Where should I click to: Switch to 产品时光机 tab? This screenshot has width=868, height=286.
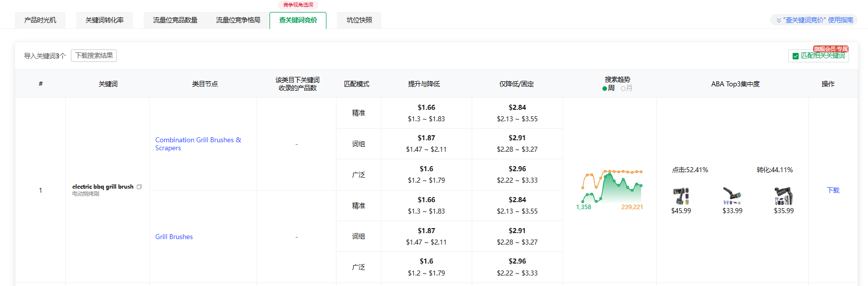coord(40,20)
